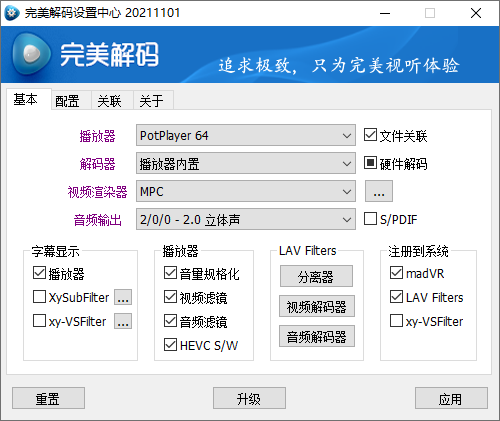Click the purple 播放器 label

97,136
